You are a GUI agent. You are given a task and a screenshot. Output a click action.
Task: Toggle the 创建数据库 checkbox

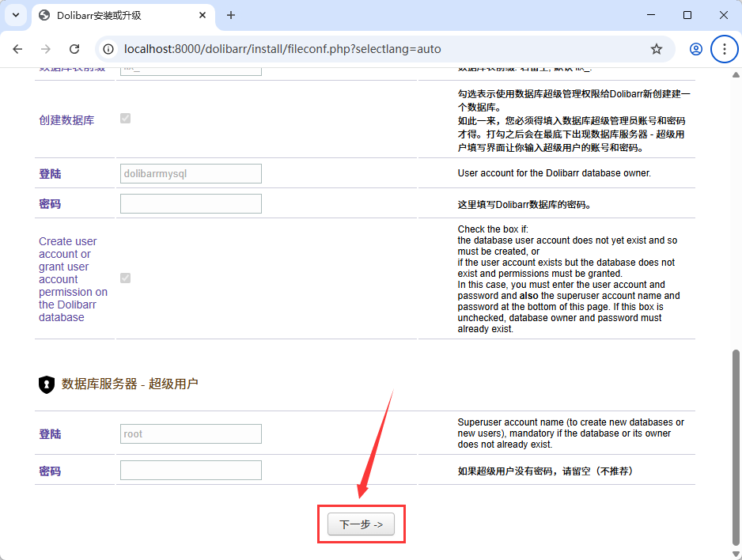(x=126, y=118)
